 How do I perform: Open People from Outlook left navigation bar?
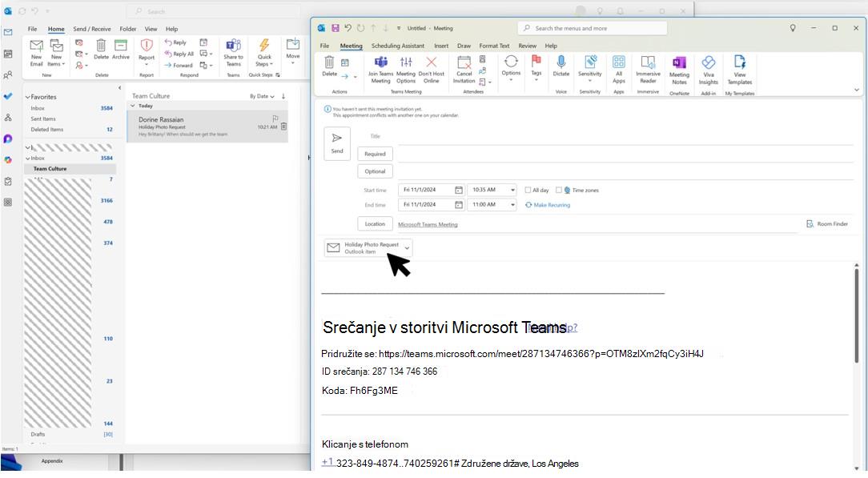click(8, 74)
